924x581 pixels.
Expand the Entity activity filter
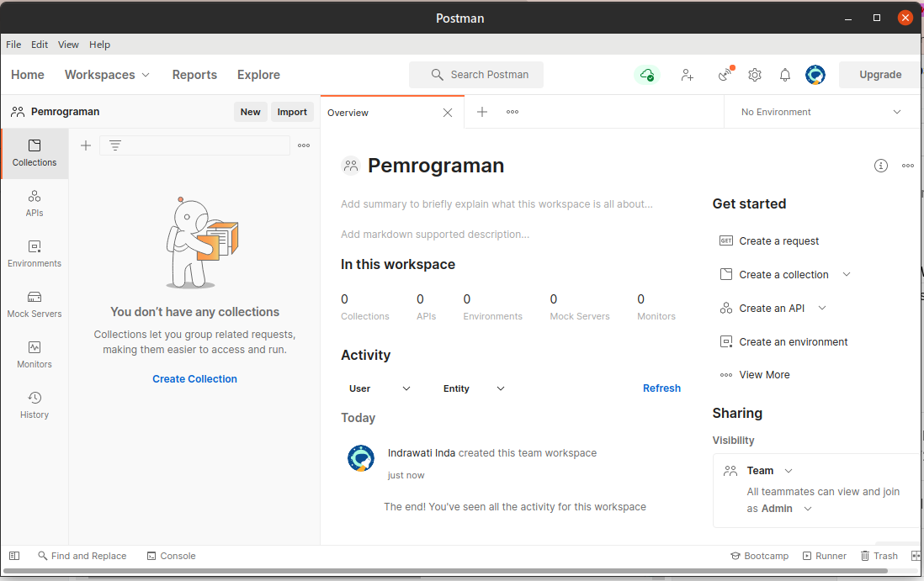[x=474, y=388]
